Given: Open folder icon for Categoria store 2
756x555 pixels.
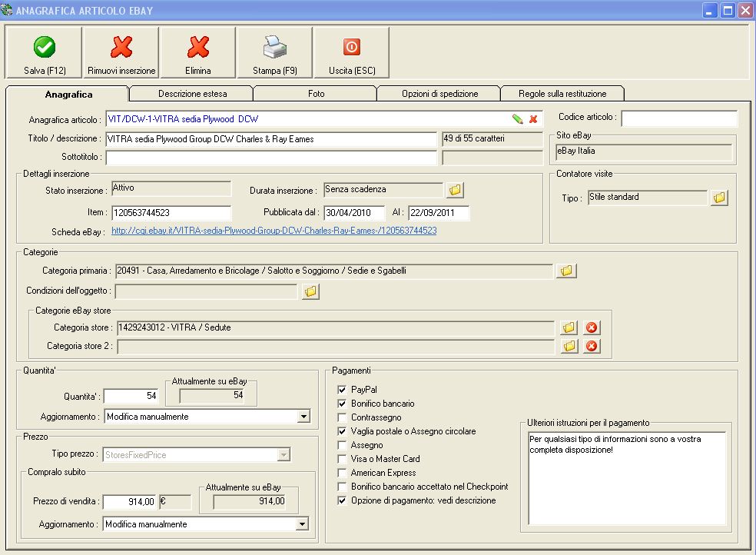Looking at the screenshot, I should 569,346.
